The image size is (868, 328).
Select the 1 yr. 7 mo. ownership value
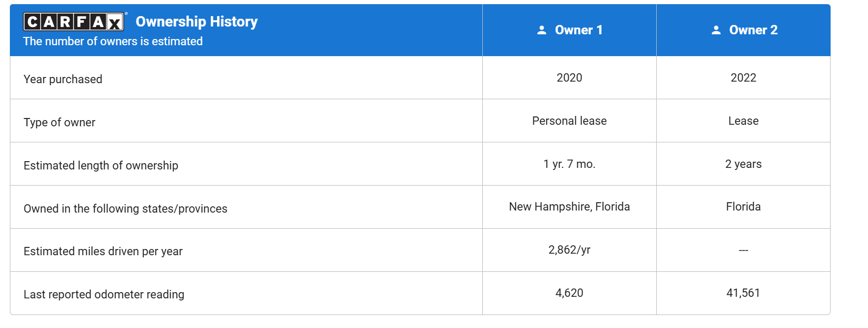569,164
